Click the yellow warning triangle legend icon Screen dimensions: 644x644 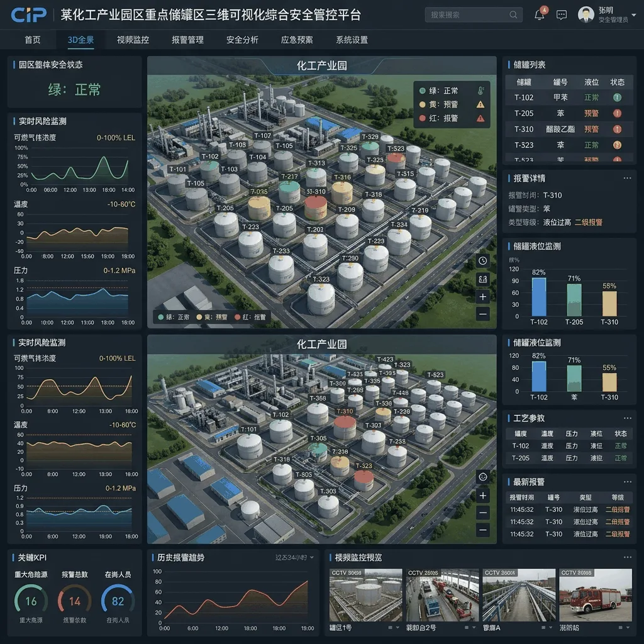(x=480, y=104)
